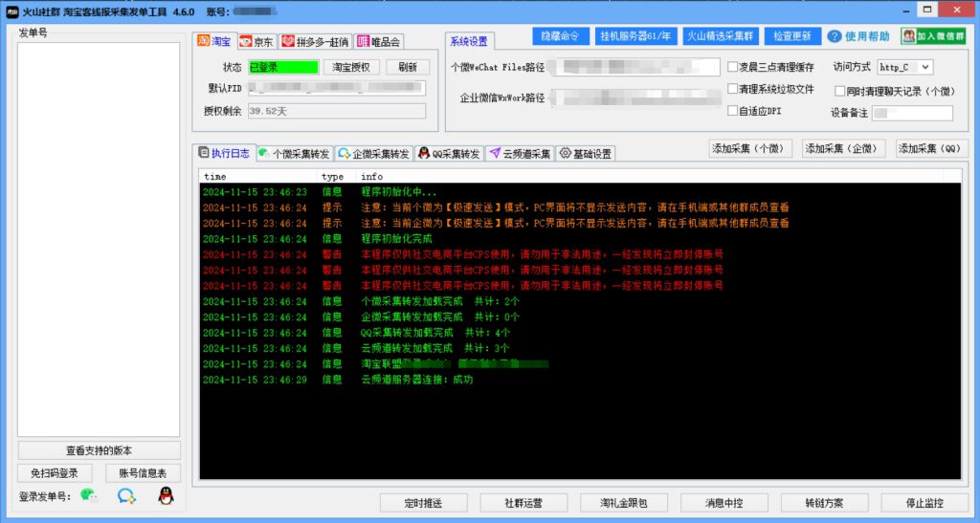
Task: Open the QQ采集转发 tab
Action: click(x=450, y=154)
